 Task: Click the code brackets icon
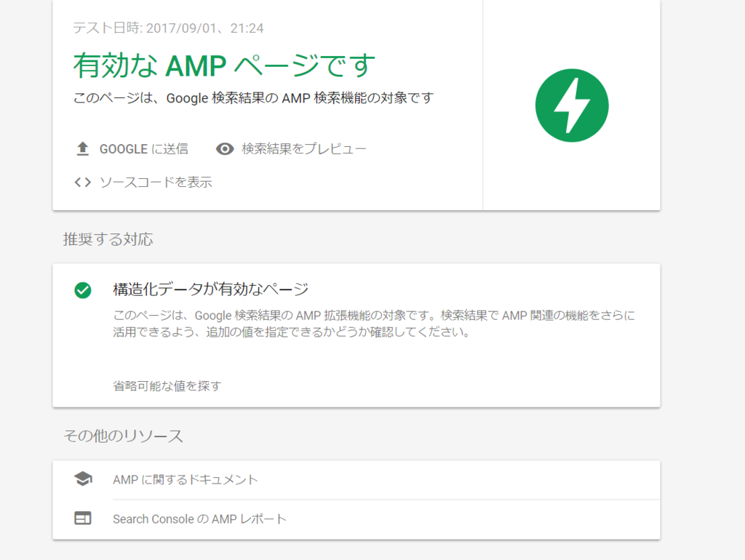click(x=83, y=182)
